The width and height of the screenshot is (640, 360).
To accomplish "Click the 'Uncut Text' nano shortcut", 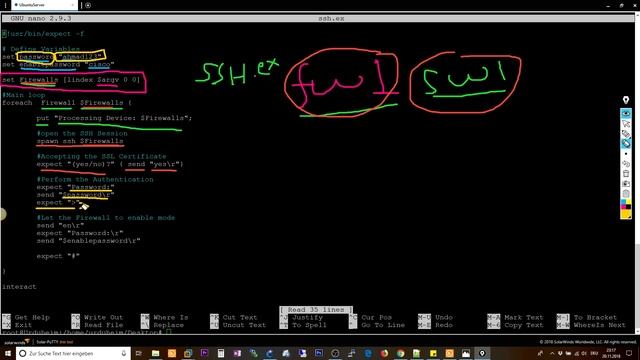I will 238,325.
